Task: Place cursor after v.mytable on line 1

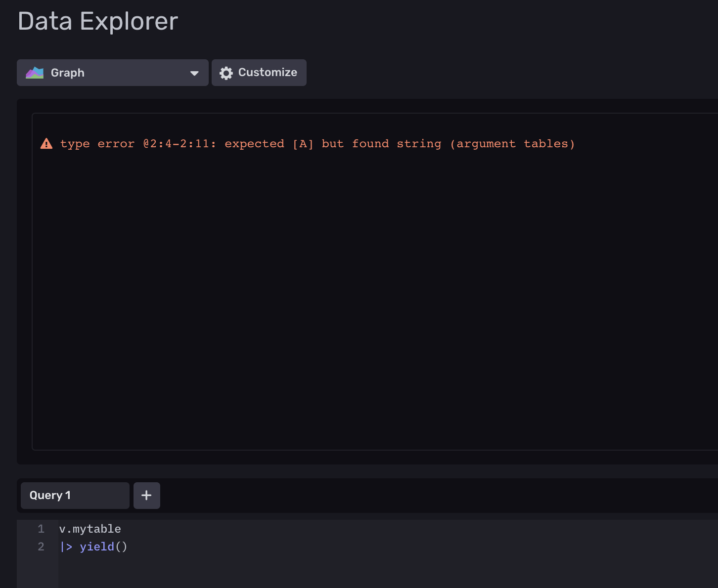Action: 122,529
